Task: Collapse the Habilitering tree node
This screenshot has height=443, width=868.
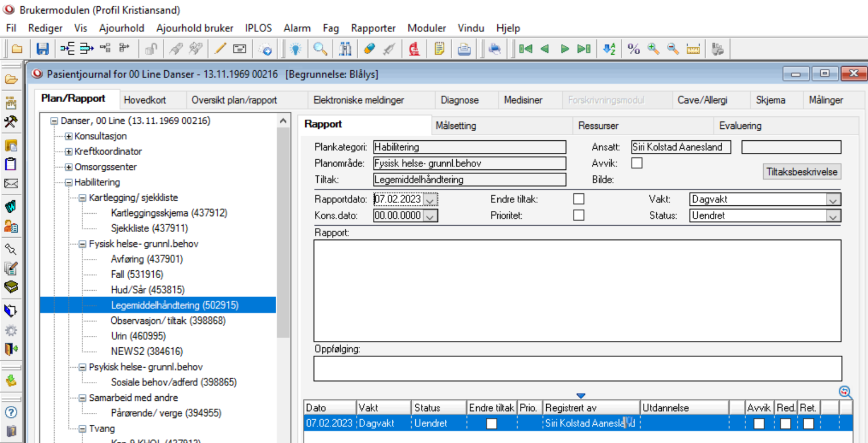Action: click(x=69, y=182)
